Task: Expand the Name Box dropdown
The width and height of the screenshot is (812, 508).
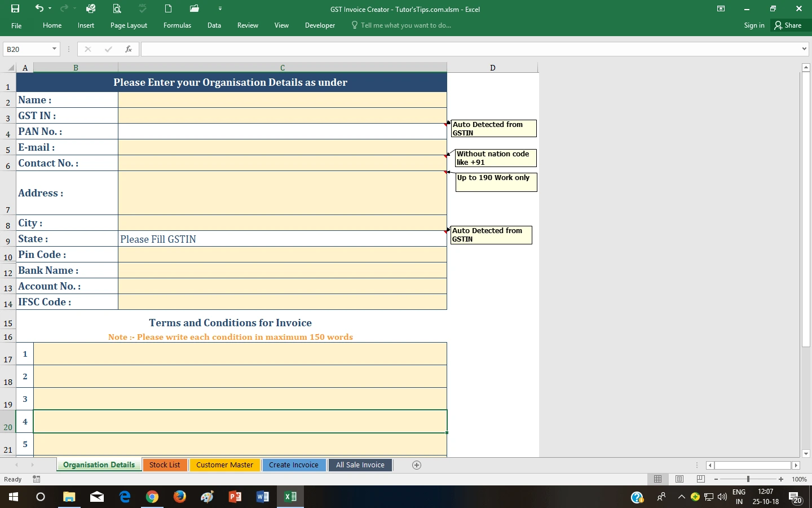Action: point(54,49)
